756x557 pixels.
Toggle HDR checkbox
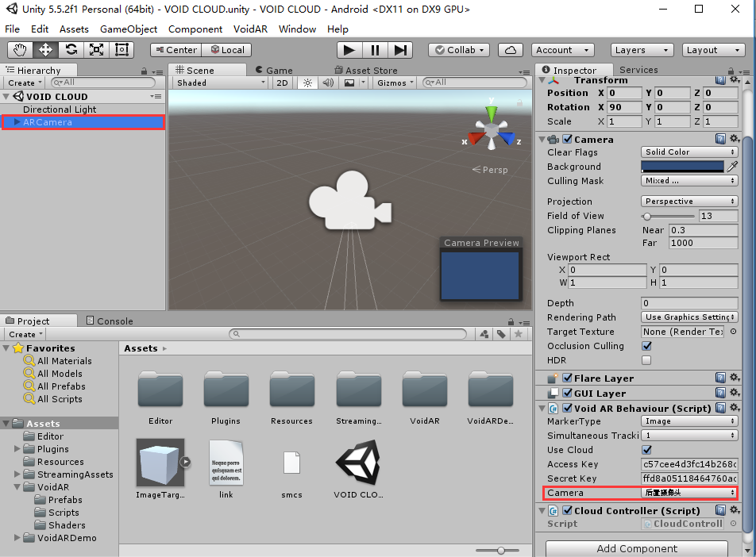coord(646,360)
